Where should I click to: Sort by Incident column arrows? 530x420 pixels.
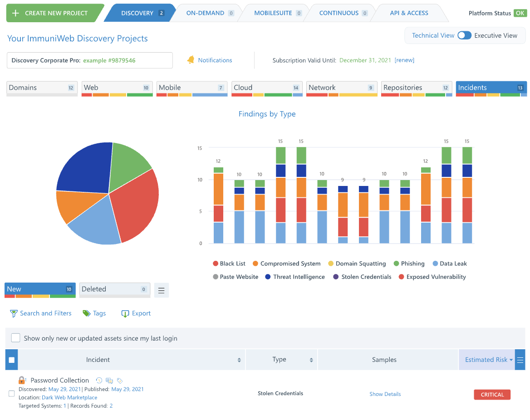239,360
